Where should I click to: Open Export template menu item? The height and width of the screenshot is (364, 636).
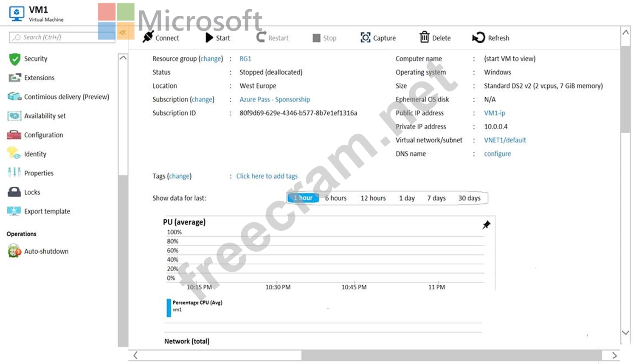pyautogui.click(x=47, y=211)
